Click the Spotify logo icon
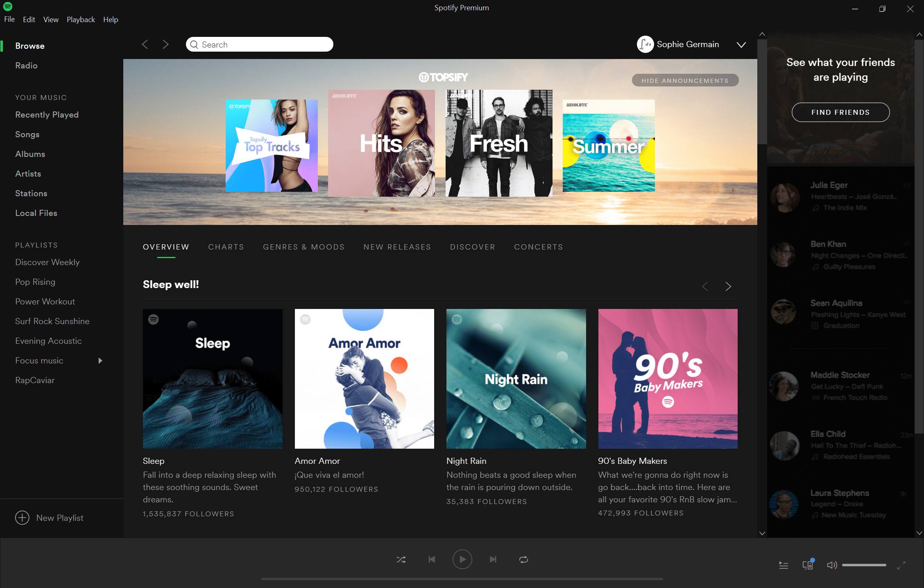924x588 pixels. [8, 6]
